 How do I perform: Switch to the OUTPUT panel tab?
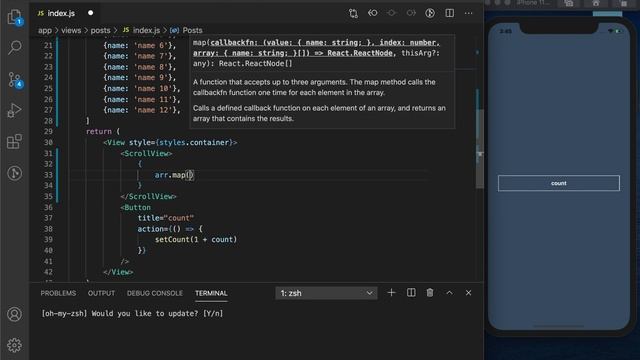pyautogui.click(x=101, y=293)
